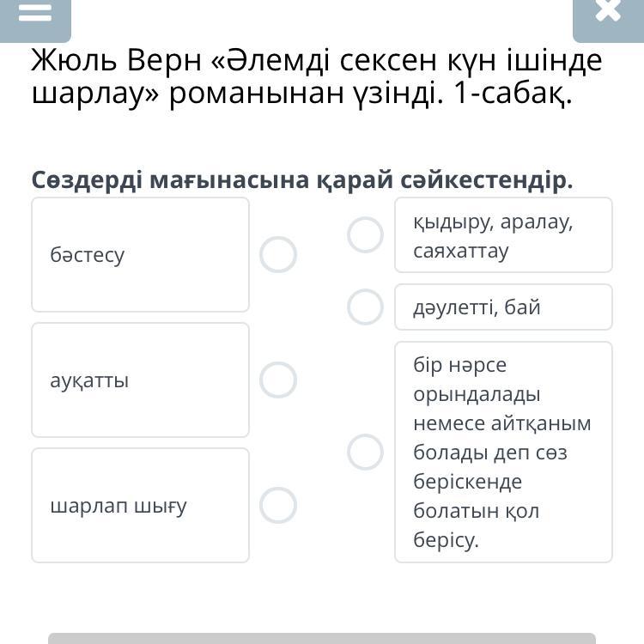Click the қыдыру, аралау, саяхаттау definition card
This screenshot has width=644, height=644.
point(503,235)
